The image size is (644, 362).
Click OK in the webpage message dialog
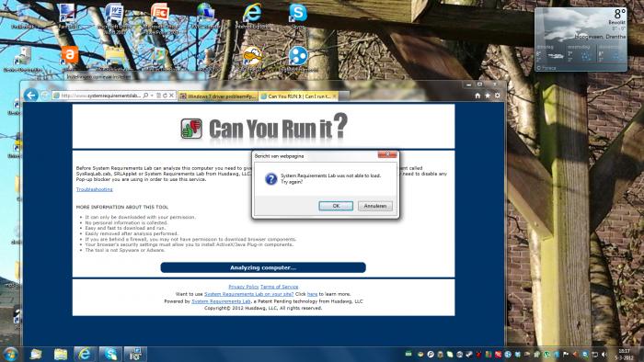point(336,206)
